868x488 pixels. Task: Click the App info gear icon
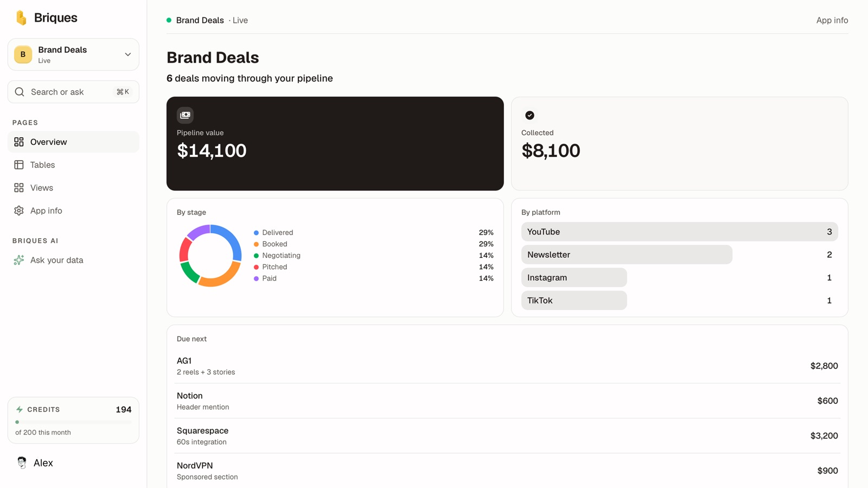click(19, 211)
